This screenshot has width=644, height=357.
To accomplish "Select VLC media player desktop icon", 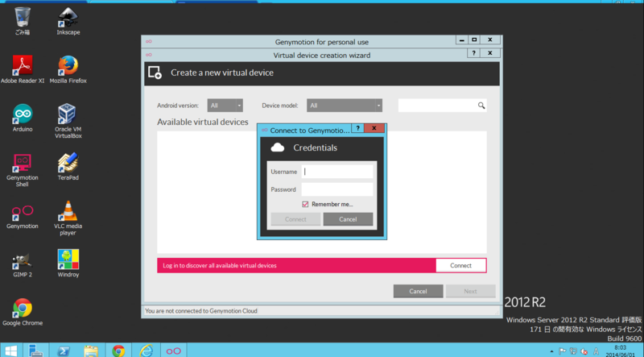I will [68, 218].
